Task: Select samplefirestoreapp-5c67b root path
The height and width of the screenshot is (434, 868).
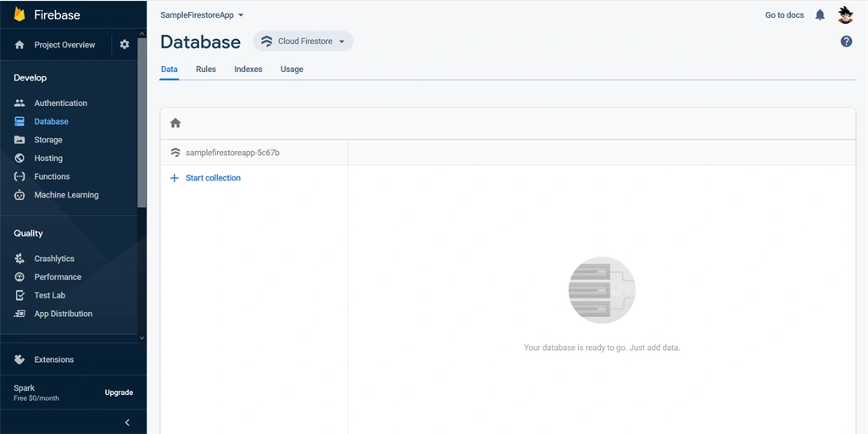Action: point(232,153)
